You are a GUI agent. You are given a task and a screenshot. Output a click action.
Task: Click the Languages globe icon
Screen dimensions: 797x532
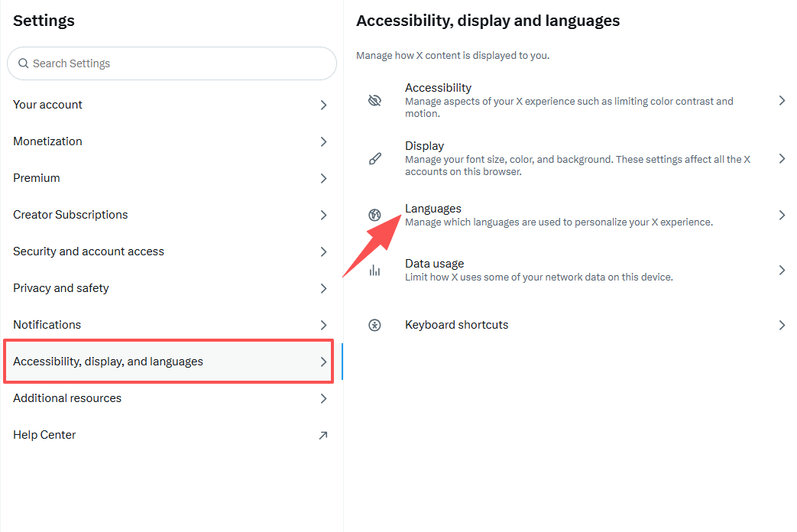coord(374,215)
